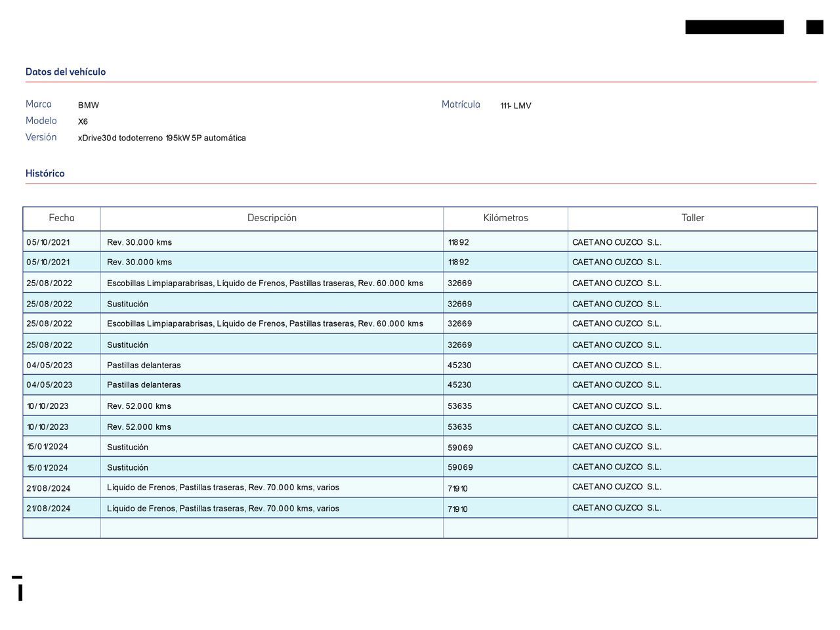Click the xDrive30d version text
This screenshot has width=840, height=630.
[x=161, y=138]
